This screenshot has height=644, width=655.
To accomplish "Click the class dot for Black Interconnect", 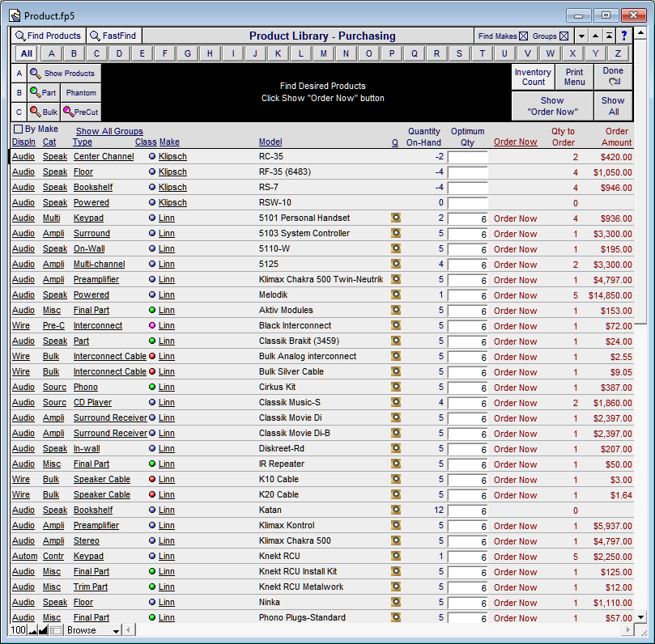I will [152, 325].
